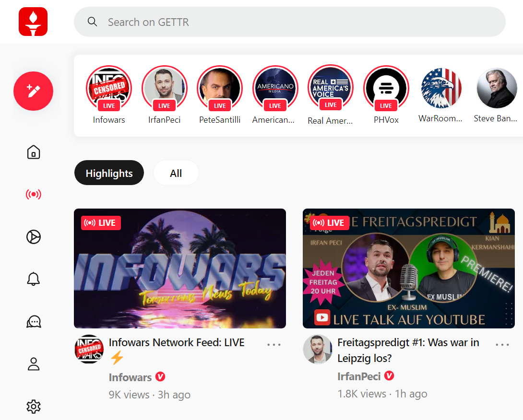Click Infowars avatar below the video
The height and width of the screenshot is (420, 523).
[89, 349]
